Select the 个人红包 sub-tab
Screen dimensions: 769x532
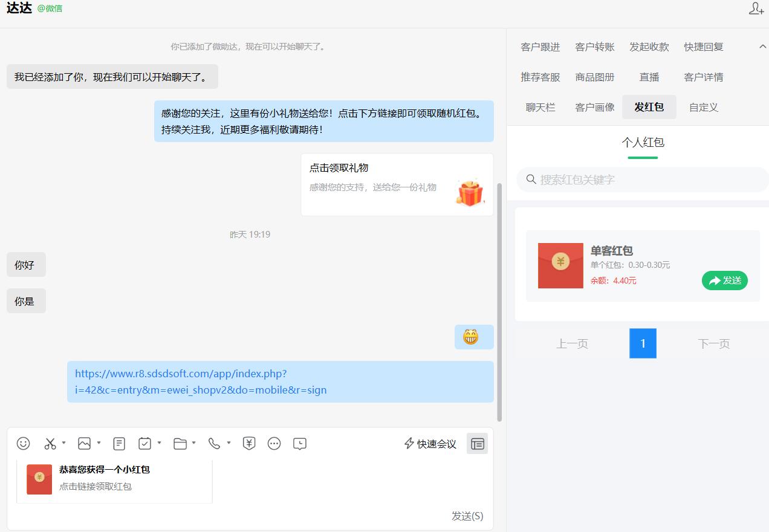click(x=643, y=143)
